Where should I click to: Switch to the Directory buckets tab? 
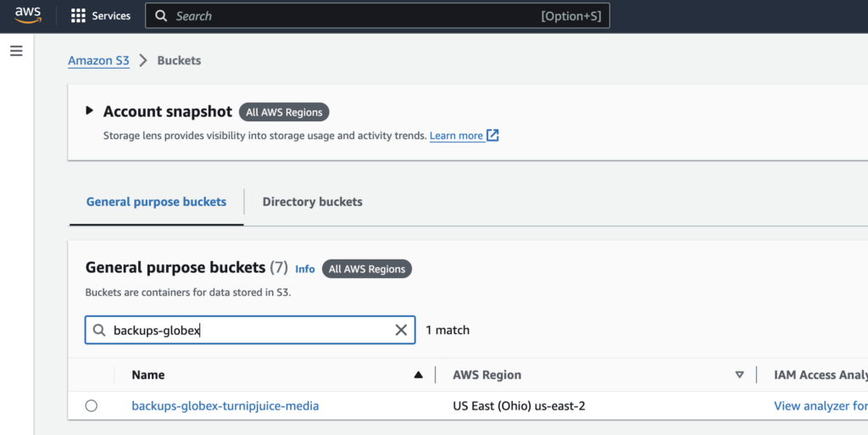coord(312,202)
